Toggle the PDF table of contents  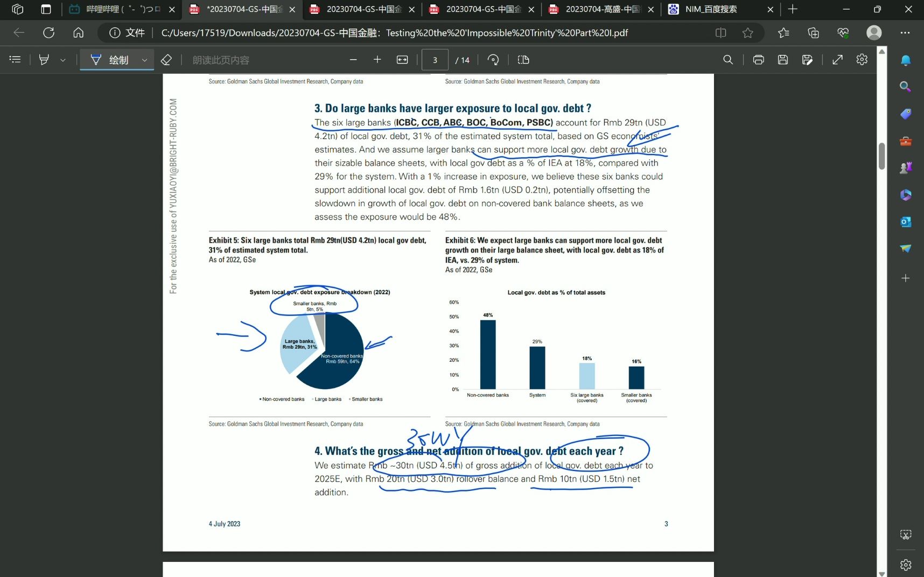[15, 60]
